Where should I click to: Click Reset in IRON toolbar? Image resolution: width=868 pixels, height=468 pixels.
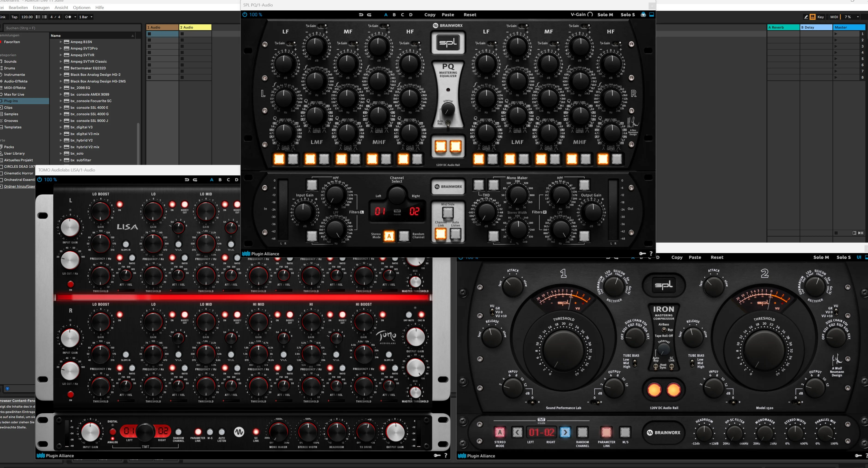(x=717, y=257)
